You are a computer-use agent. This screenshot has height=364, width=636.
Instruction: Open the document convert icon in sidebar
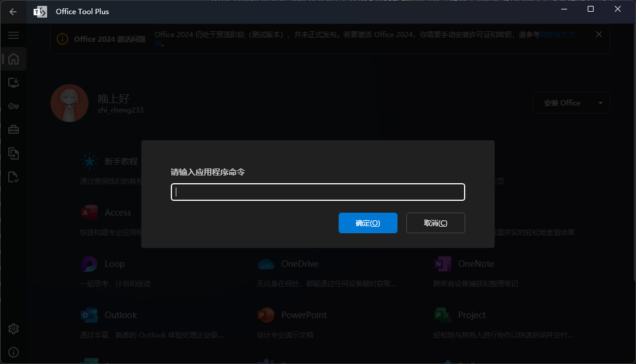[14, 153]
